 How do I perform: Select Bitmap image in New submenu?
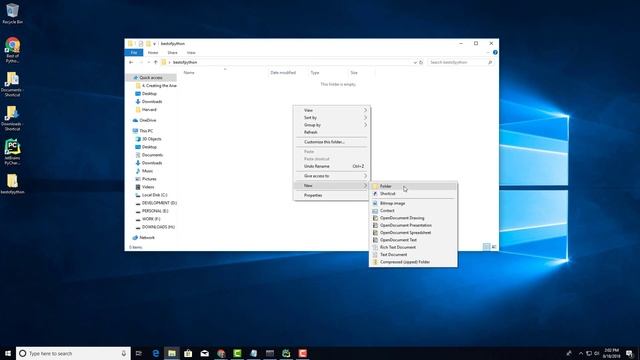[413, 203]
